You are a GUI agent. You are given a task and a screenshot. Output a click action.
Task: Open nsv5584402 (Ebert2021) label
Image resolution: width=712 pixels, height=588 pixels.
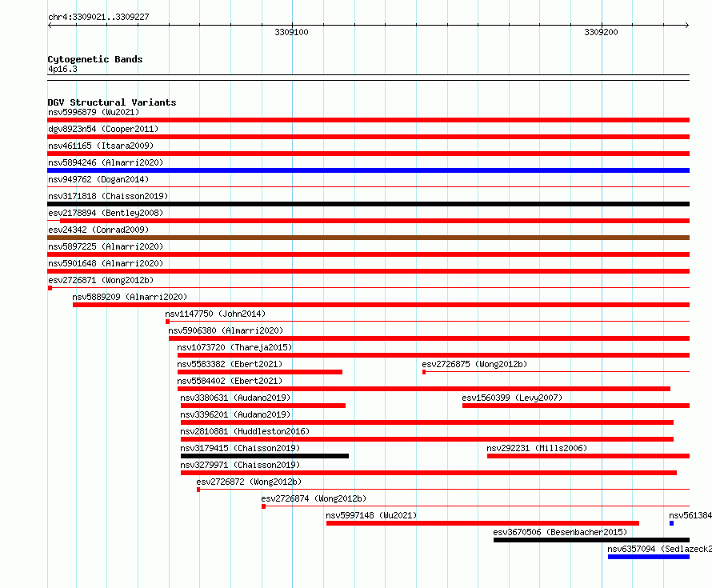click(230, 381)
